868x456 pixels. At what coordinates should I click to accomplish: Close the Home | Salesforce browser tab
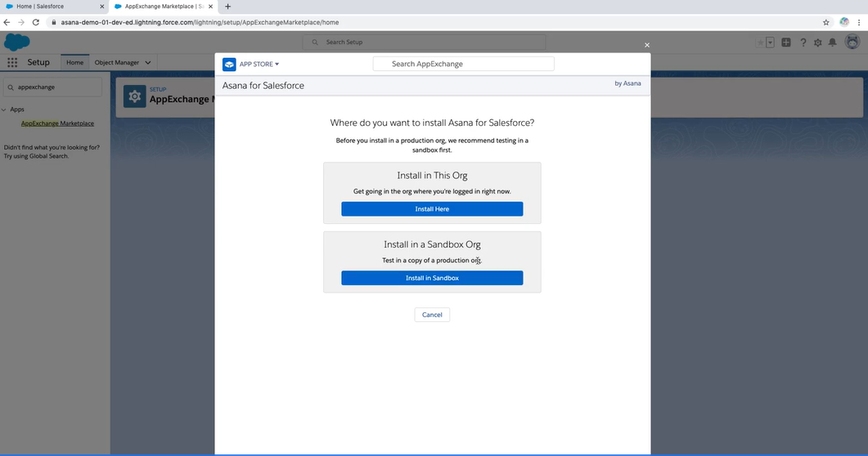point(102,7)
